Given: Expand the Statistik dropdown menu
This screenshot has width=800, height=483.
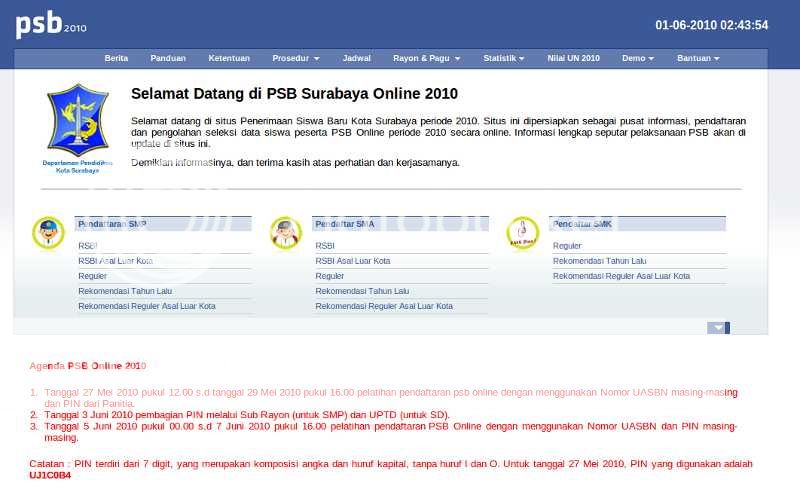Looking at the screenshot, I should pyautogui.click(x=504, y=58).
